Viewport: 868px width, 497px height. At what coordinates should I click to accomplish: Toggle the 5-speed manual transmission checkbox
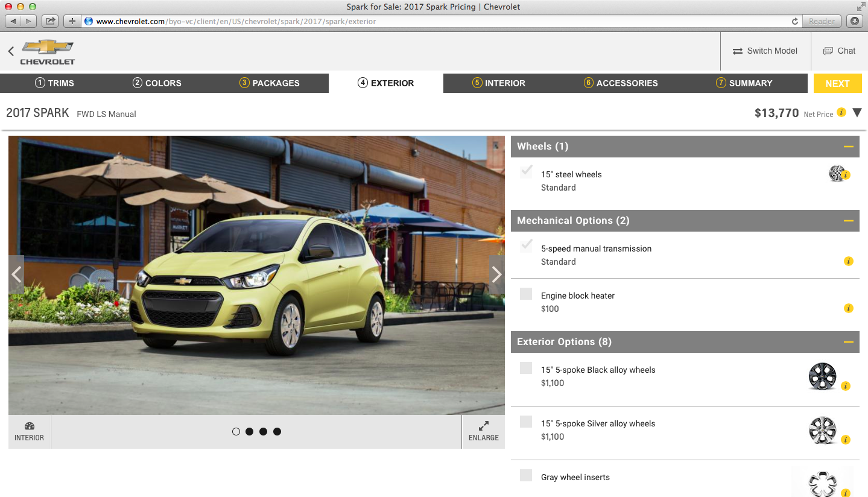(x=526, y=246)
